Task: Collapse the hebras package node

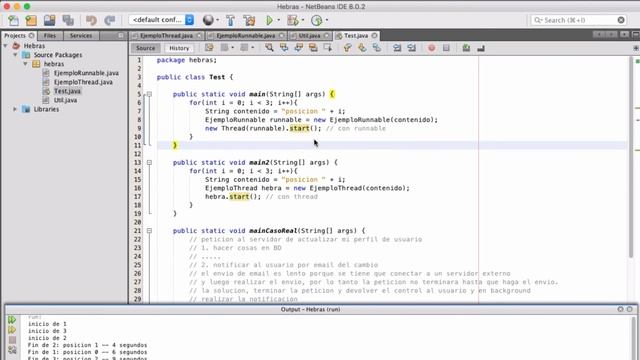Action: [x=25, y=64]
